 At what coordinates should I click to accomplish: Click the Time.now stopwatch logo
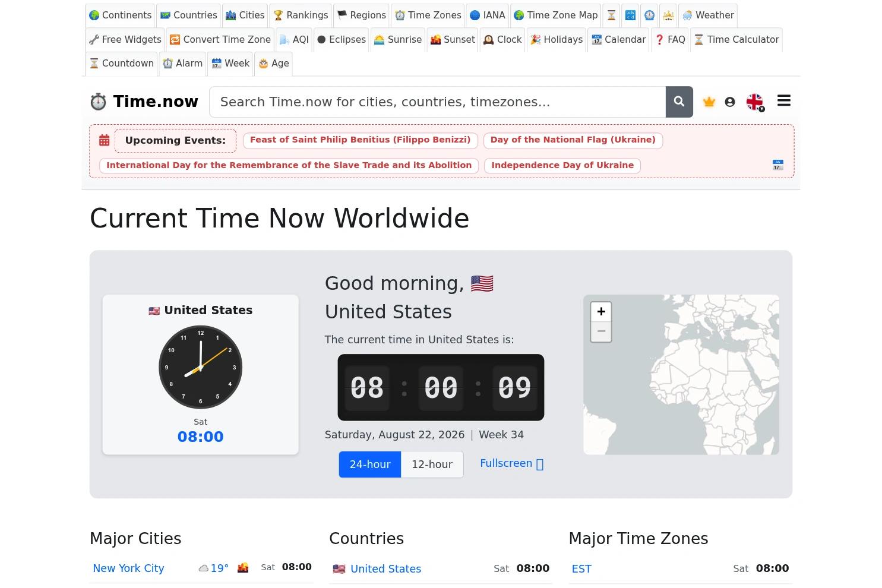pyautogui.click(x=98, y=102)
